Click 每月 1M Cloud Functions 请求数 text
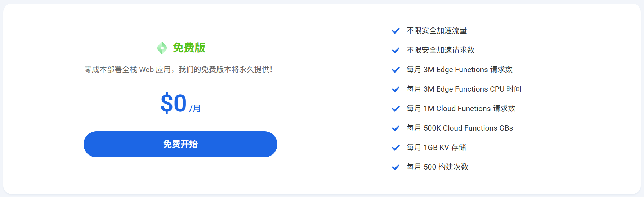644x197 pixels. point(461,109)
